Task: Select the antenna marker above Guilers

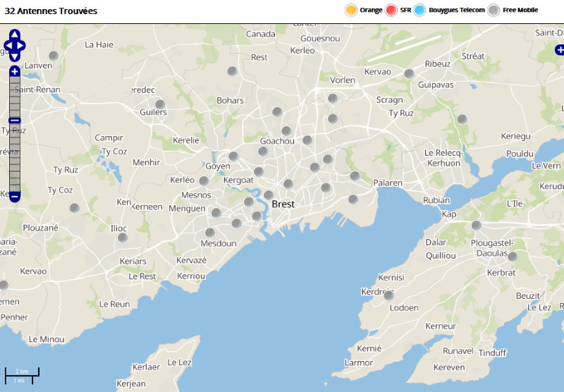Action: tap(160, 104)
